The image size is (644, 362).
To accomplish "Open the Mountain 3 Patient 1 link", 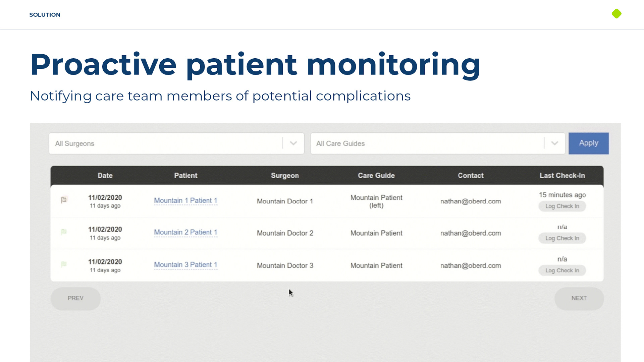I will pos(185,265).
